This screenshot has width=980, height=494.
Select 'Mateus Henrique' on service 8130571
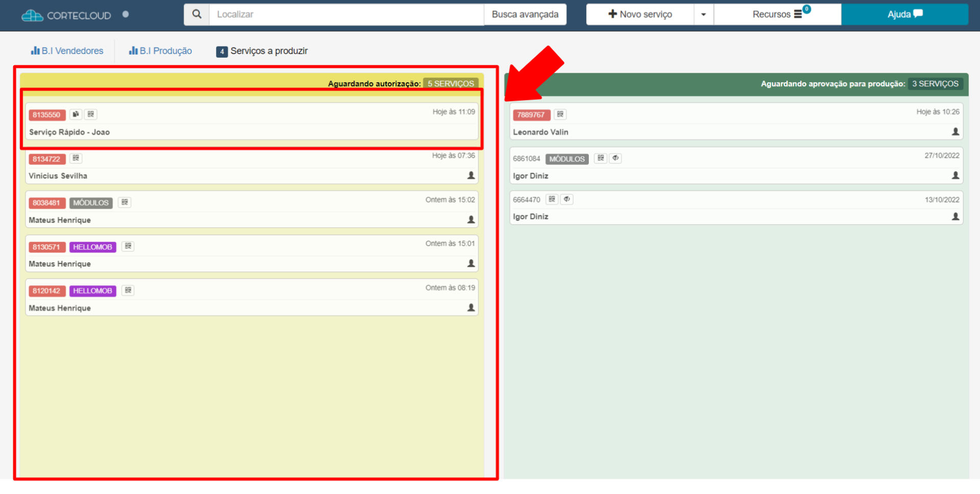coord(60,264)
